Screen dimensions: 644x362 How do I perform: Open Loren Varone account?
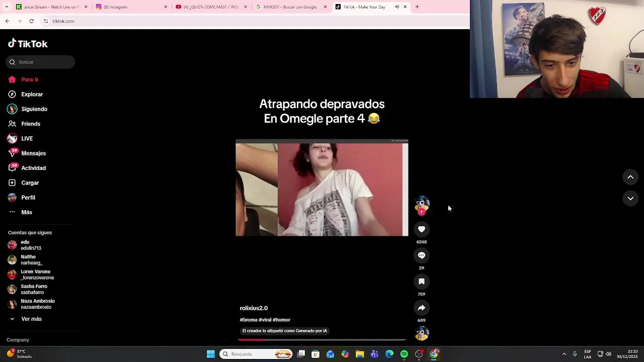(x=31, y=275)
